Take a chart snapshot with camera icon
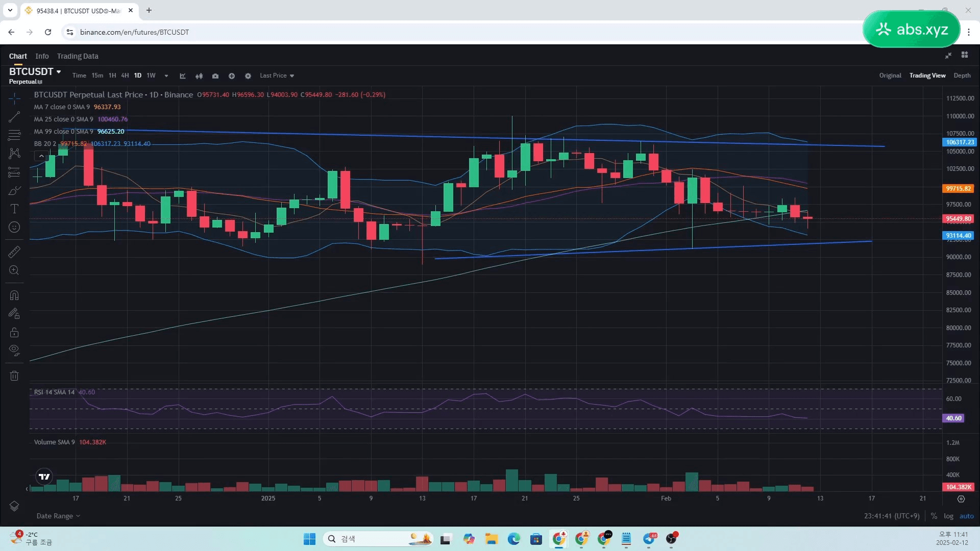Image resolution: width=980 pixels, height=551 pixels. (x=215, y=76)
